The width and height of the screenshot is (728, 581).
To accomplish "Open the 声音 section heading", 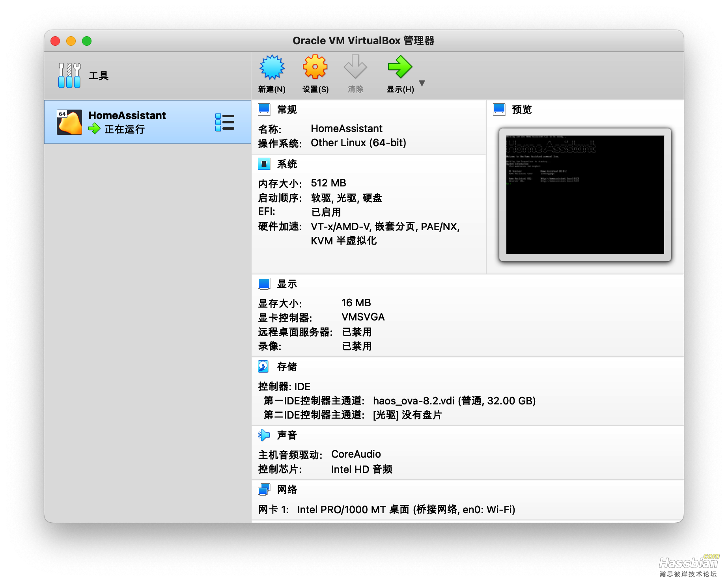I will pyautogui.click(x=287, y=435).
